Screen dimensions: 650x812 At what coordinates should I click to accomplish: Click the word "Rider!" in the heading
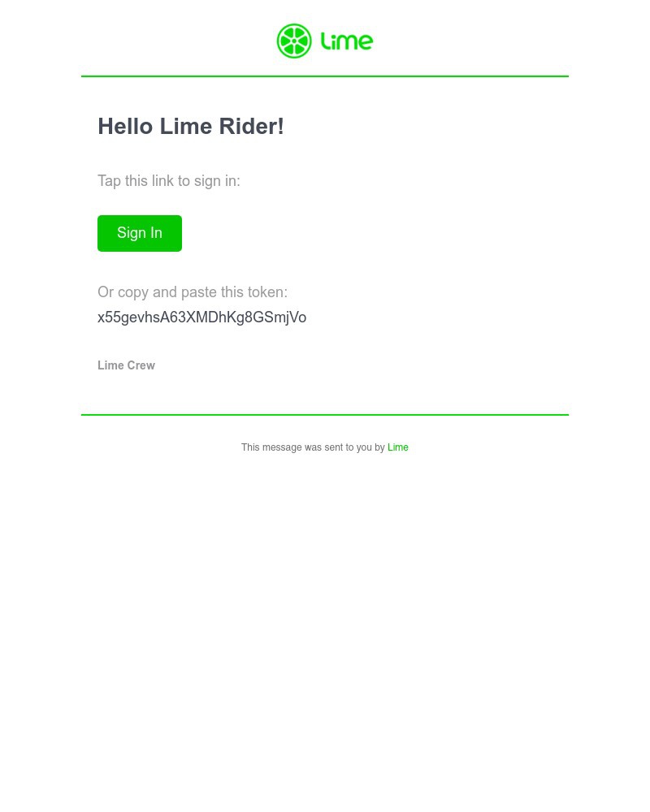252,127
